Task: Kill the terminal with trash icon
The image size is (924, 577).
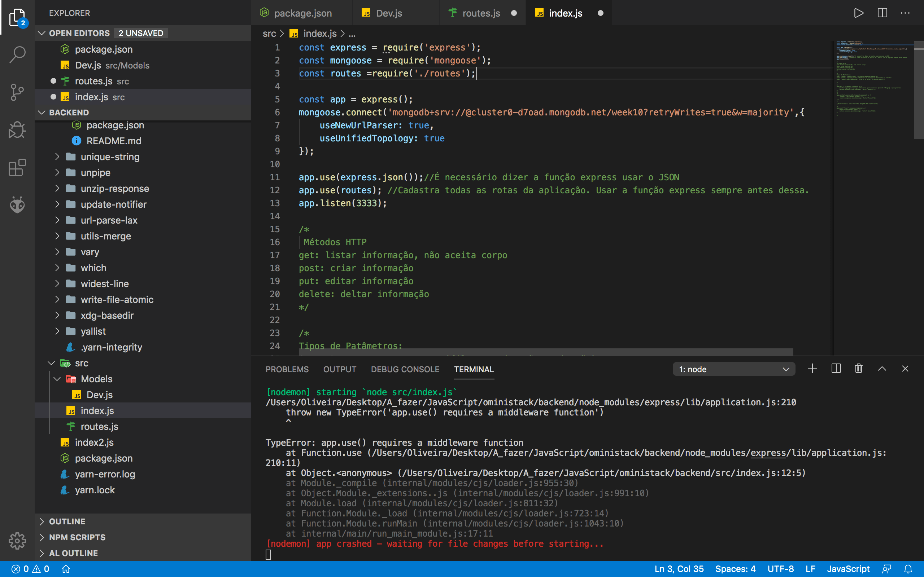Action: [x=859, y=369]
